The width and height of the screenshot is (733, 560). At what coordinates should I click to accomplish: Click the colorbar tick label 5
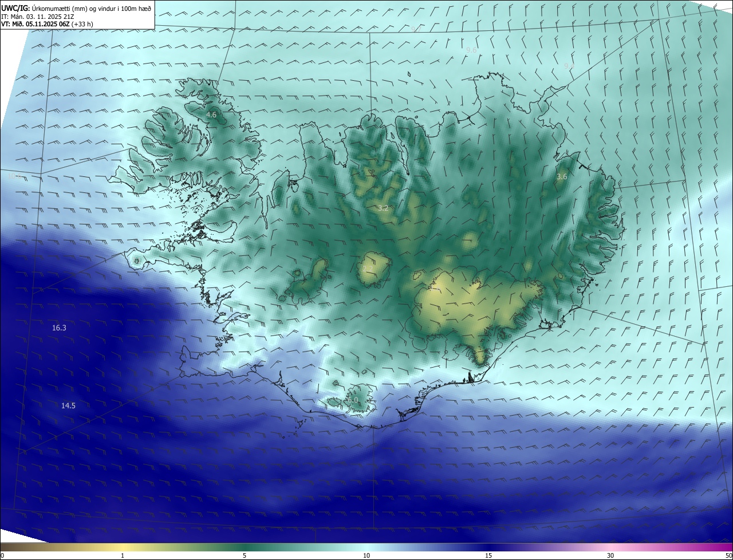245,555
